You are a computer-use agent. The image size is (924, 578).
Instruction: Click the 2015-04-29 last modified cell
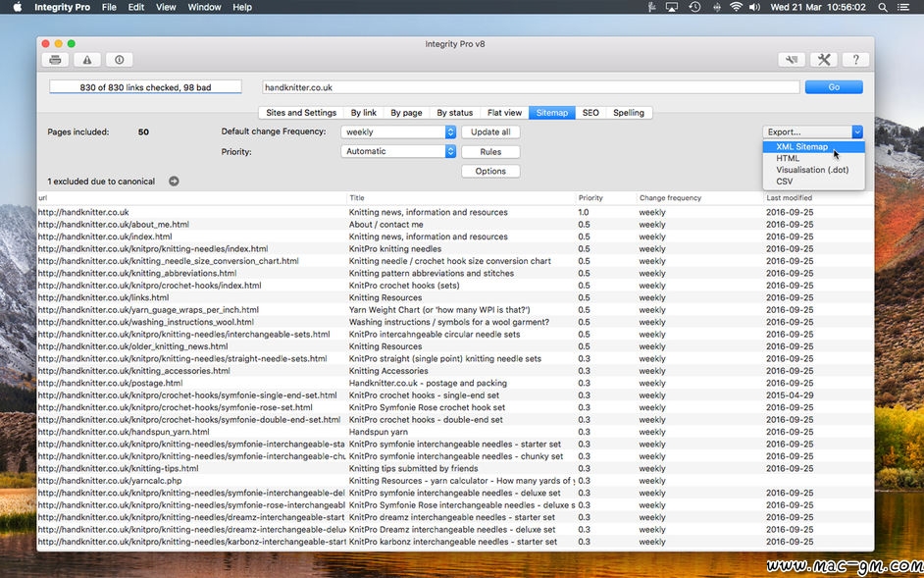790,395
